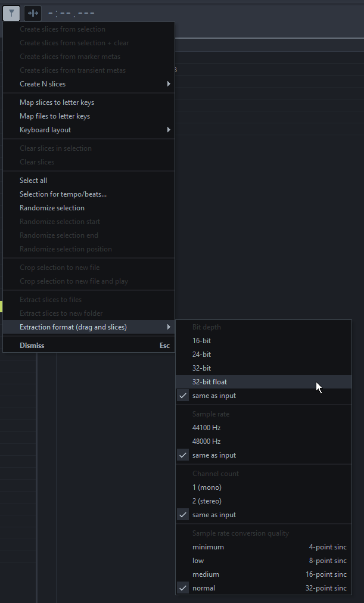
Task: Open Selection for tempo/beats dialog
Action: [63, 194]
